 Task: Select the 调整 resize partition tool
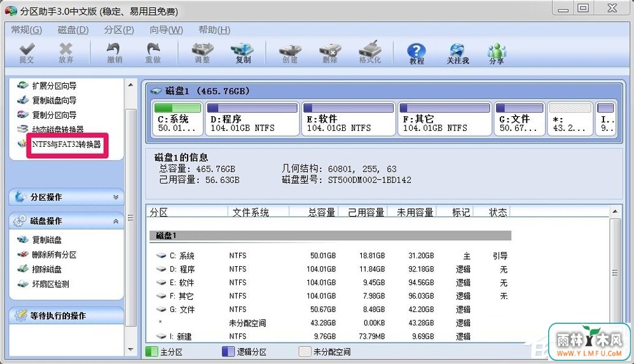click(x=202, y=53)
